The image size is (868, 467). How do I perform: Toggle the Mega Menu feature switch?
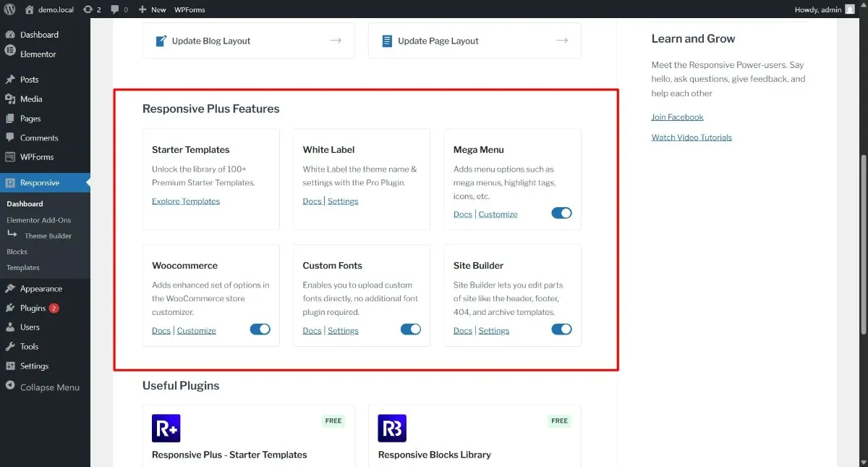click(x=561, y=213)
